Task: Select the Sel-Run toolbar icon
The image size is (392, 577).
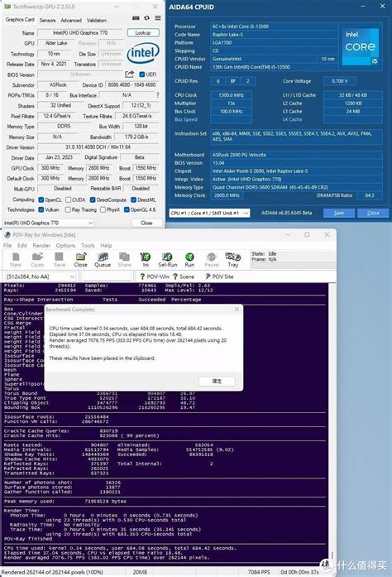Action: click(x=168, y=259)
